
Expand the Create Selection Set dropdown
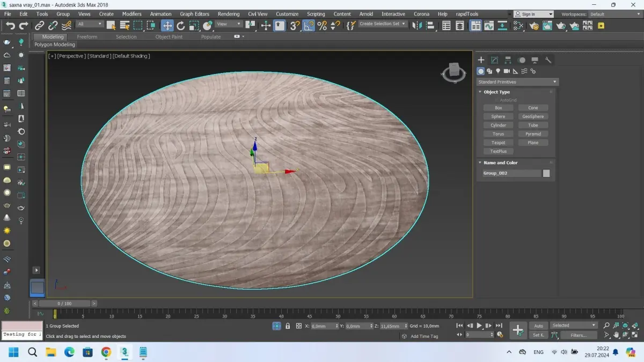click(x=404, y=24)
